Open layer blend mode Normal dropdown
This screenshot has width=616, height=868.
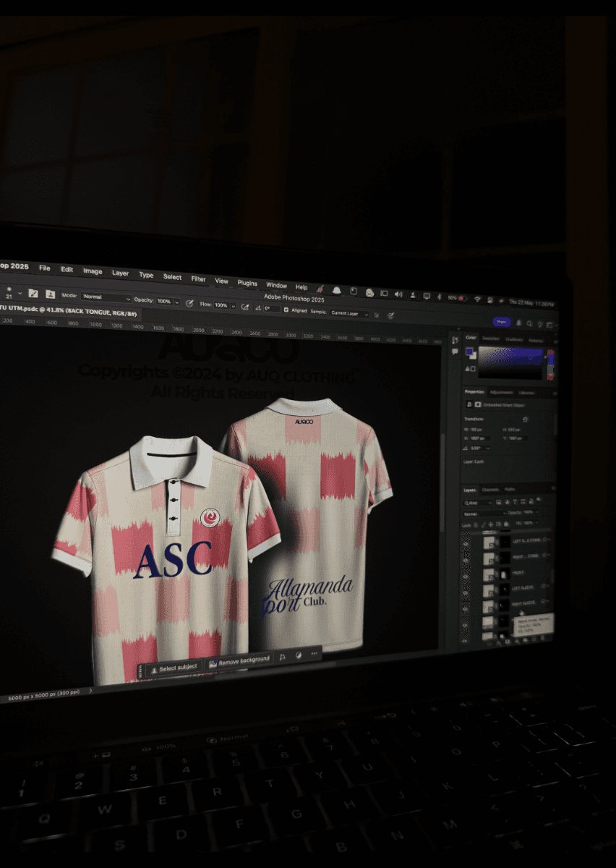(484, 514)
